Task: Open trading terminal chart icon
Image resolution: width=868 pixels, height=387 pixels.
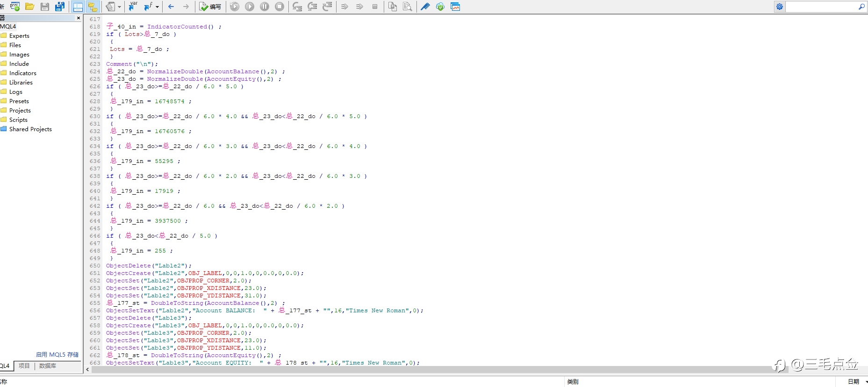Action: tap(455, 7)
